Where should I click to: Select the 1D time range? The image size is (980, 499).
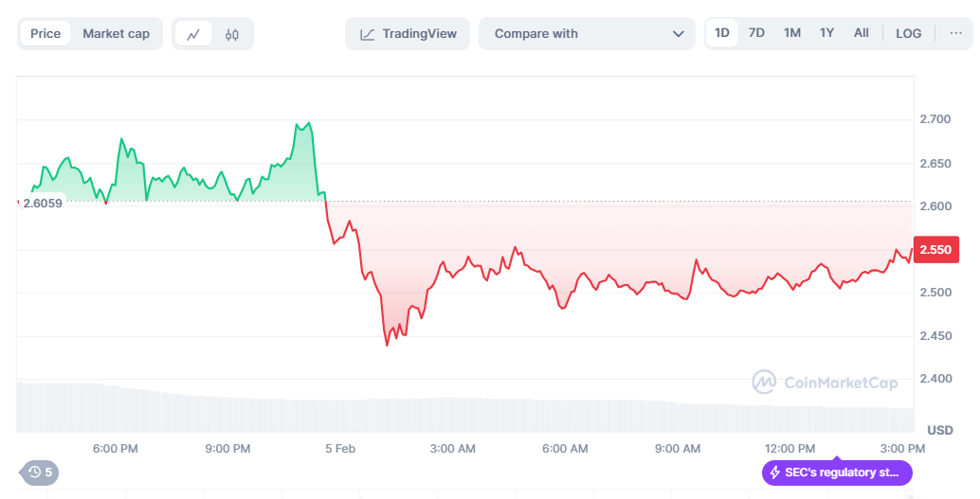722,33
